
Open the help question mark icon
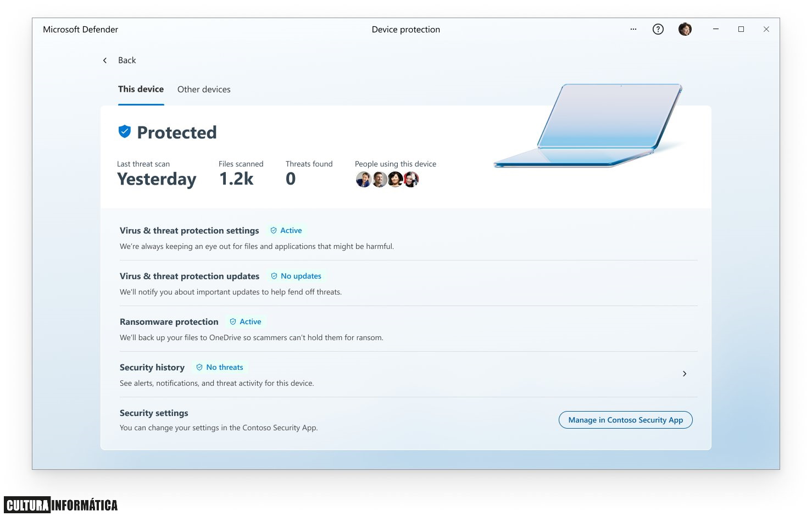tap(658, 29)
